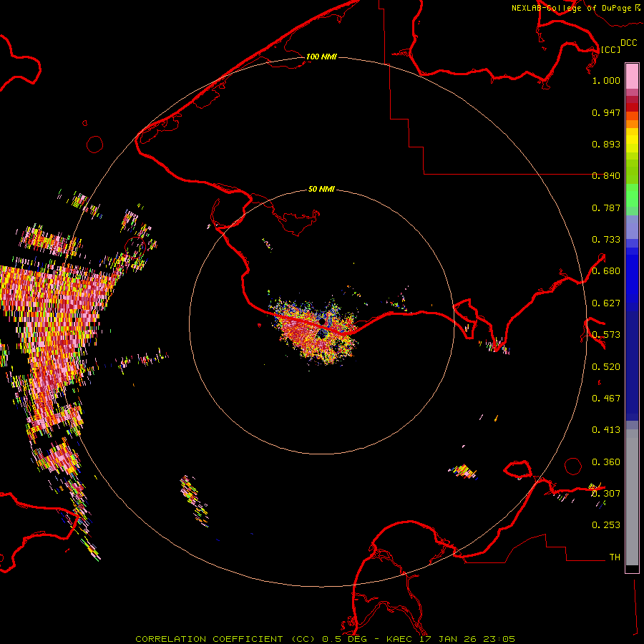Click the CORRELATION COEFFICIENT caption title

[209, 639]
